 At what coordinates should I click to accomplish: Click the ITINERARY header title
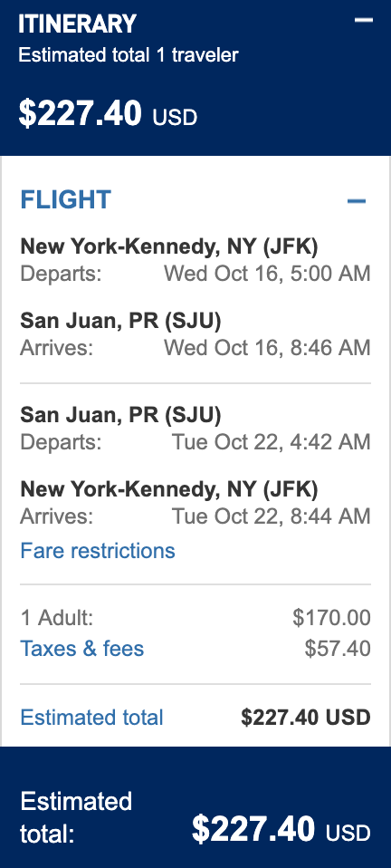[x=77, y=24]
